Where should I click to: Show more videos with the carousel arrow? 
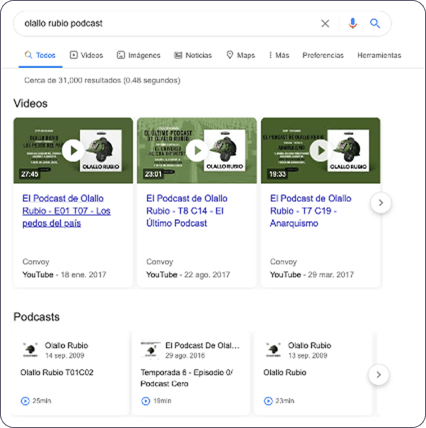click(381, 203)
